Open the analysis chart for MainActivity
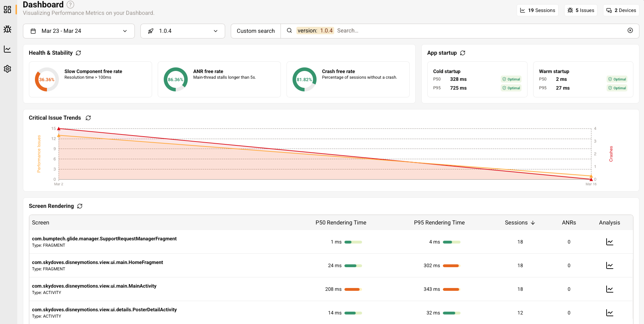The height and width of the screenshot is (324, 644). point(610,289)
